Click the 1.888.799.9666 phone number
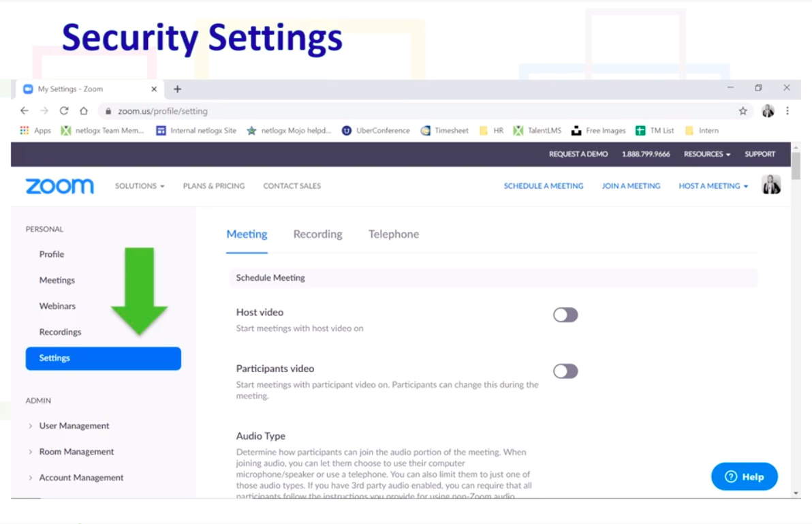812x524 pixels. tap(646, 154)
